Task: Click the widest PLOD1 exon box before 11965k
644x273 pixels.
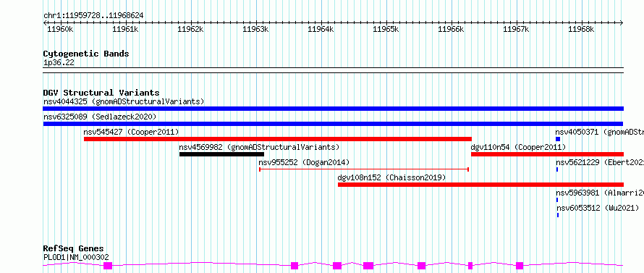Action: pyautogui.click(x=368, y=266)
